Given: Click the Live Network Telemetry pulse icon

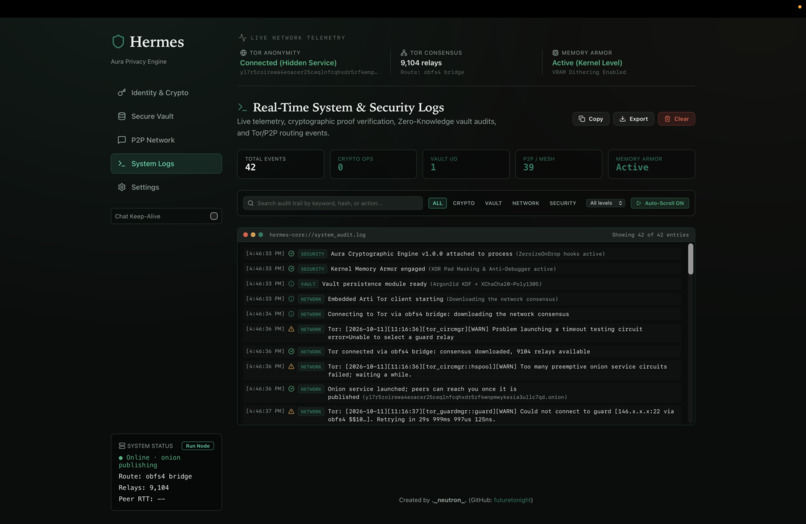Looking at the screenshot, I should tap(243, 38).
